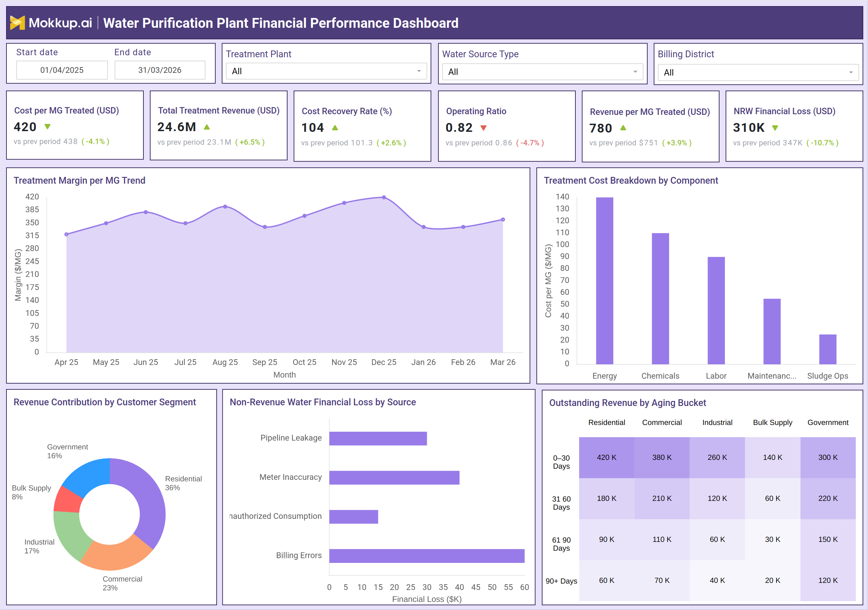Screen dimensions: 868x610
Task: Click the 420 K Residential 0–30 Days cell
Action: (606, 458)
